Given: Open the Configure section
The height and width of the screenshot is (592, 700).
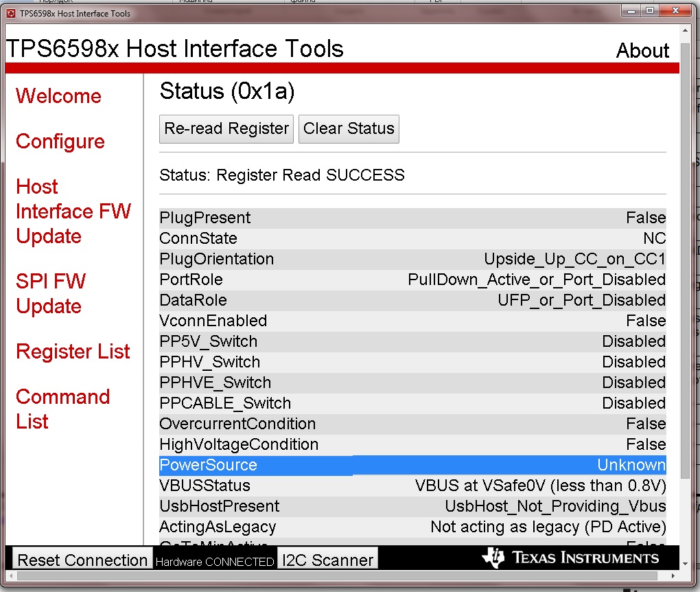Looking at the screenshot, I should coord(60,142).
